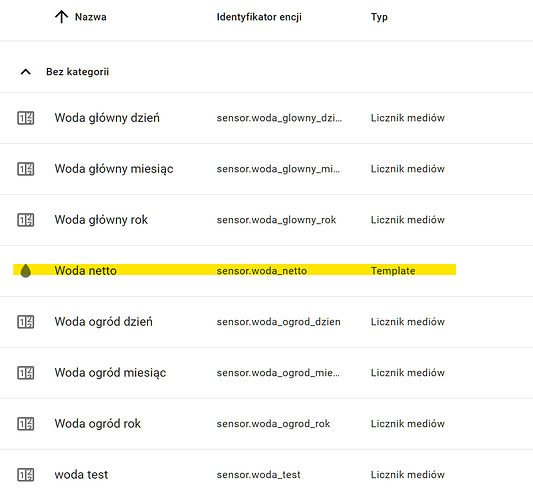The width and height of the screenshot is (533, 500).
Task: Collapse the Bez kategorii group chevron
Action: point(26,72)
